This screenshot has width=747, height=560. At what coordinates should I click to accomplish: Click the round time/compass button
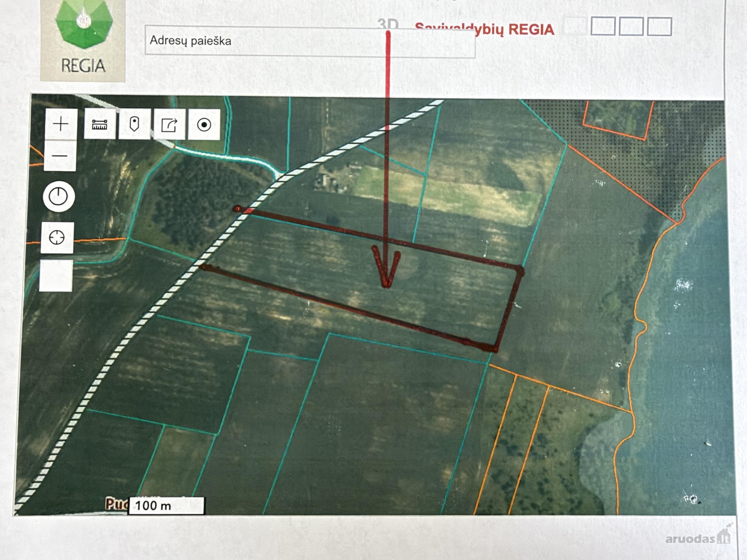(x=59, y=196)
